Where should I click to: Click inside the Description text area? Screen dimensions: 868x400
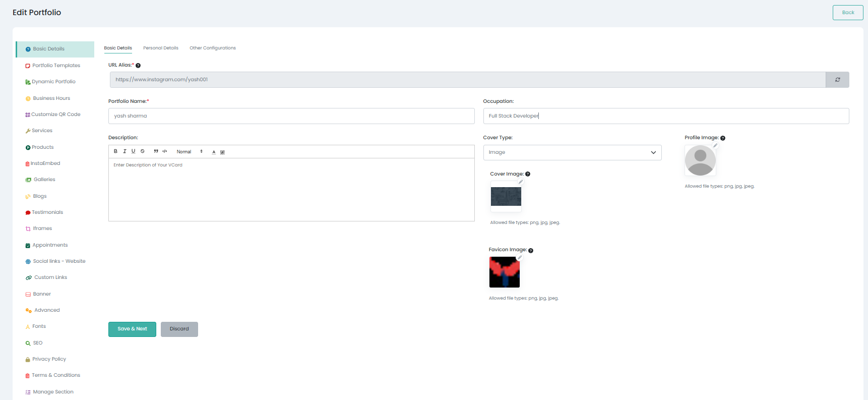(291, 189)
